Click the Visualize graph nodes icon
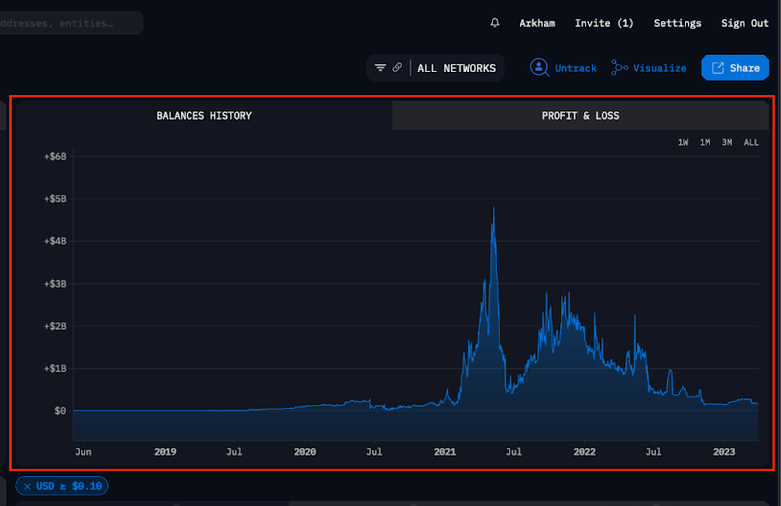The height and width of the screenshot is (506, 781). tap(620, 68)
